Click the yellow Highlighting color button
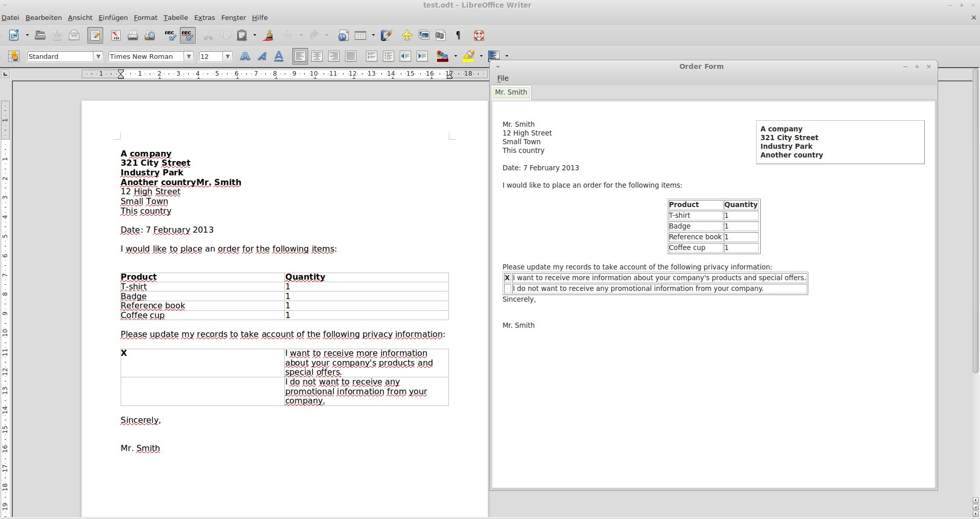The width and height of the screenshot is (980, 519). coord(468,56)
